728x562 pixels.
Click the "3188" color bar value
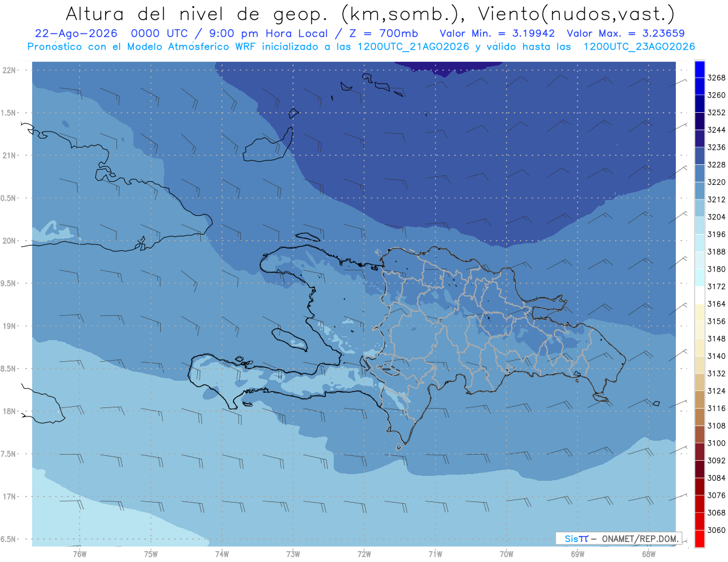717,252
